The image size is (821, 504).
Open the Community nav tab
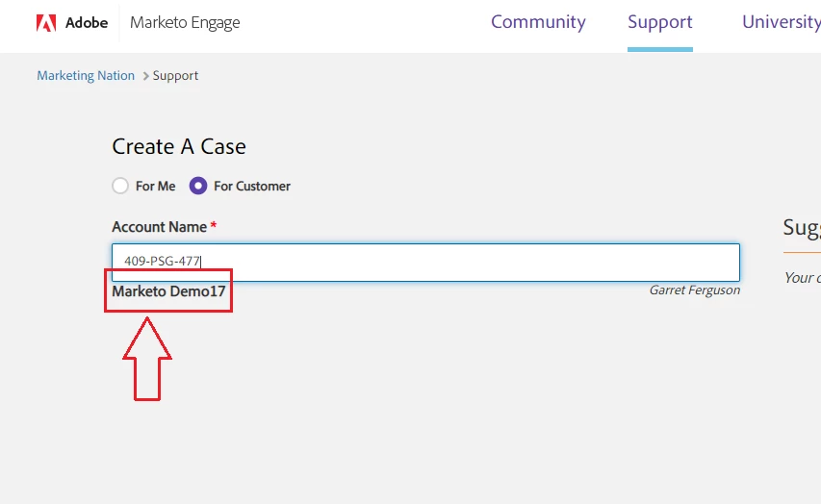[538, 21]
